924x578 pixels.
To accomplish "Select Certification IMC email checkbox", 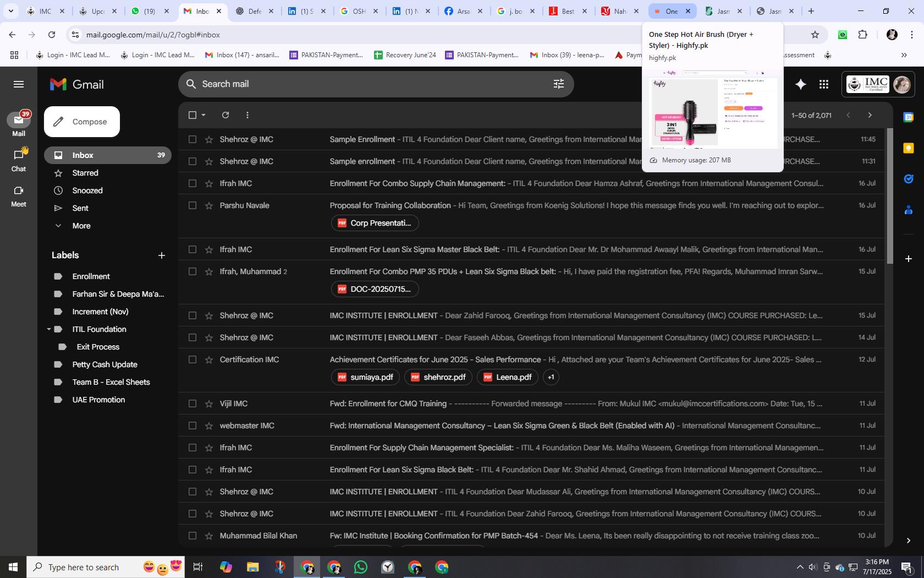I will (x=193, y=359).
